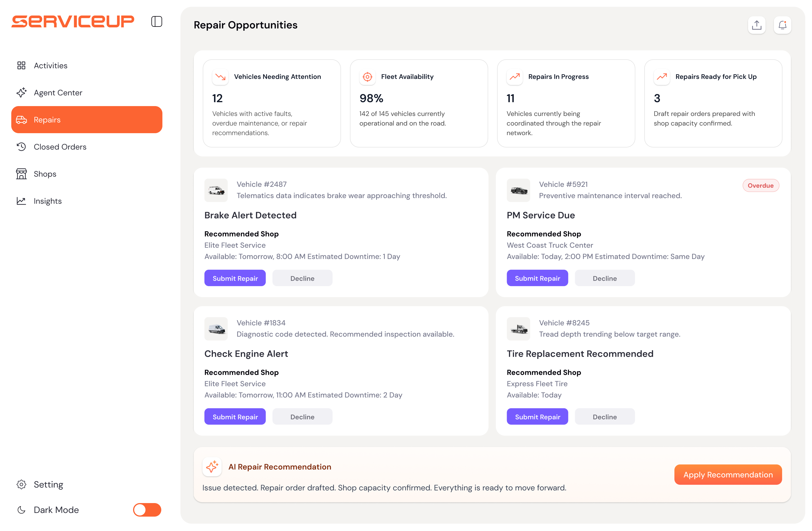
Task: Open notifications via the bell icon
Action: click(x=783, y=25)
